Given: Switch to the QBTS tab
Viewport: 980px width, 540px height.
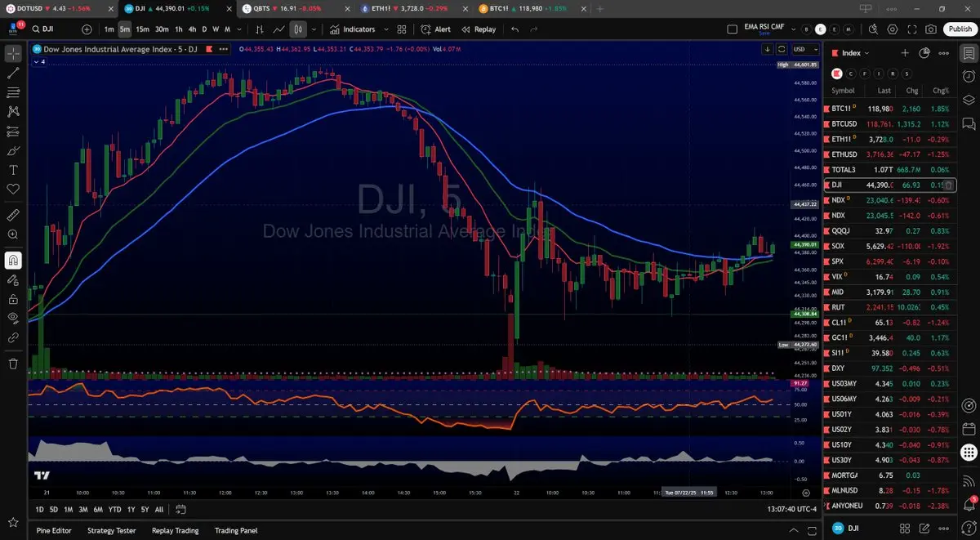Looking at the screenshot, I should coord(297,8).
